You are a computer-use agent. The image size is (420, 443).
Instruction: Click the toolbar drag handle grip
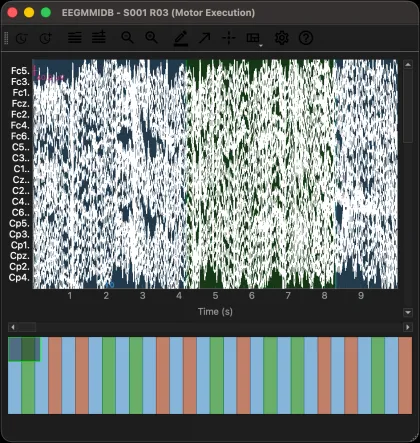[x=6, y=38]
